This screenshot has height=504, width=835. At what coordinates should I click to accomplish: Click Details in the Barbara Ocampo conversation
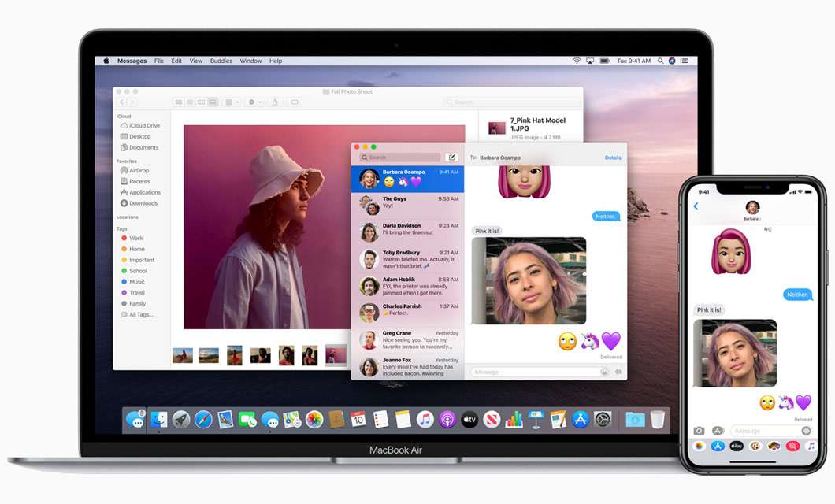pos(613,157)
